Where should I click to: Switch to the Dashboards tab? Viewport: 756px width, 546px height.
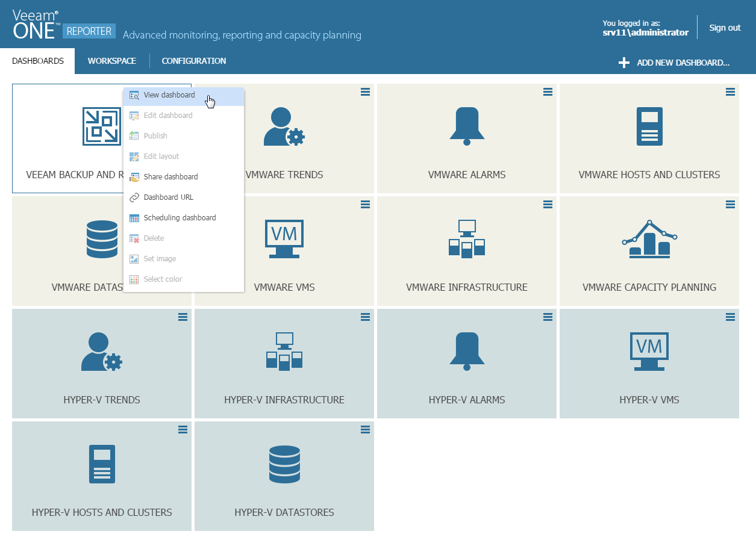pos(37,61)
